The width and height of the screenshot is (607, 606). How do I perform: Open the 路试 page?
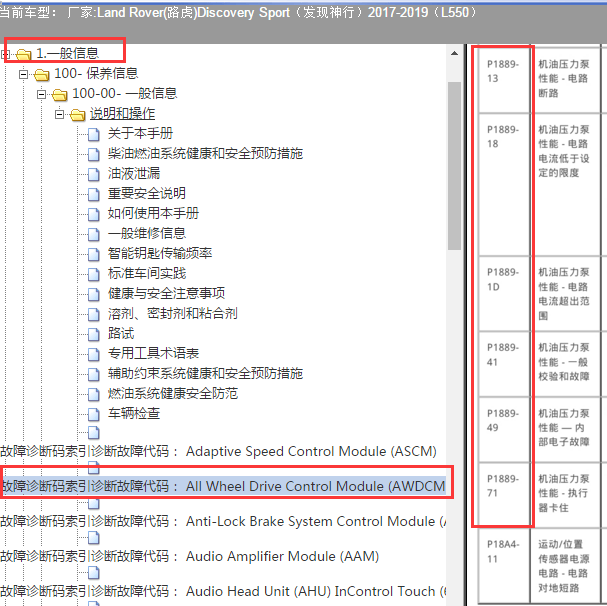pyautogui.click(x=121, y=333)
